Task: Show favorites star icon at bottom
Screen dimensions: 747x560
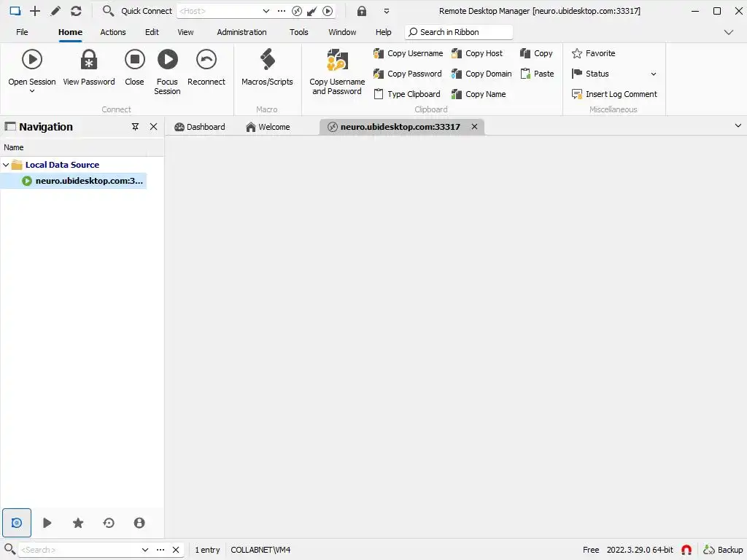Action: [78, 523]
